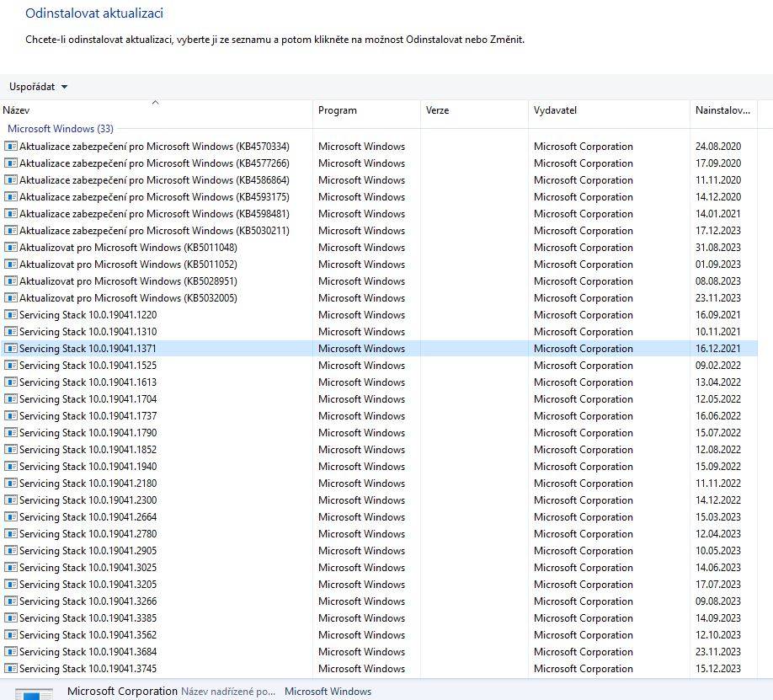Select the Servicing Stack 10.0.19041.3745 name
This screenshot has height=700, width=773.
click(88, 669)
